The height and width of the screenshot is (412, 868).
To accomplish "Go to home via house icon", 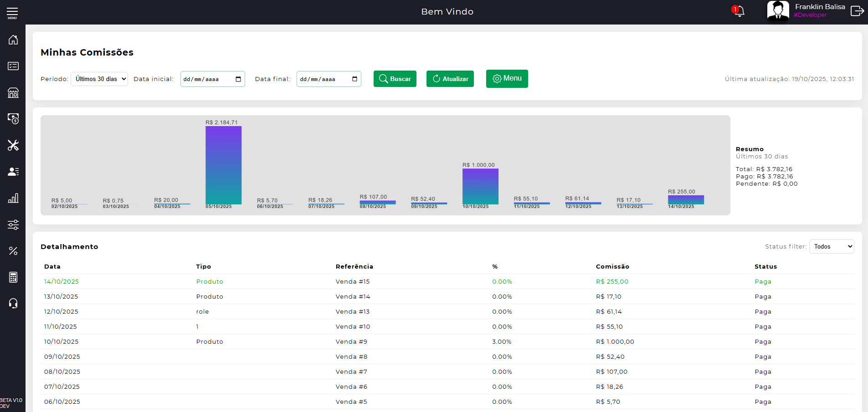I will coord(13,40).
